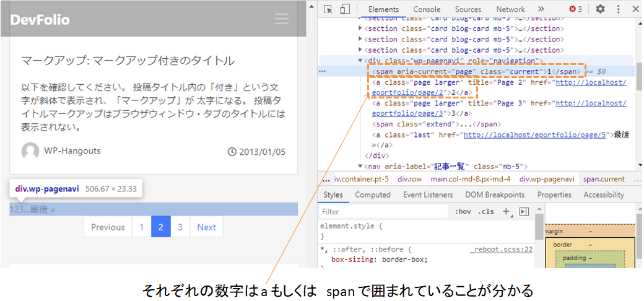Click the red error count badge

[x=575, y=9]
